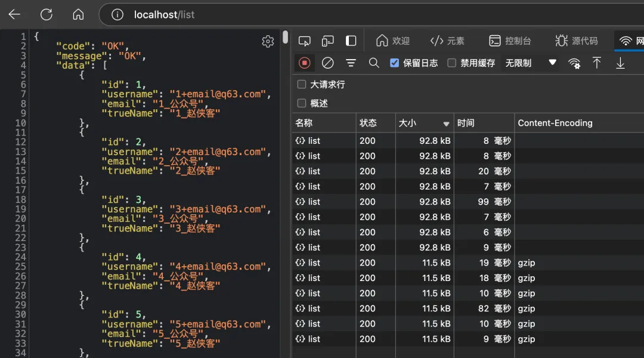This screenshot has width=644, height=358.
Task: Enable the 禁用缓存 checkbox
Action: 452,63
